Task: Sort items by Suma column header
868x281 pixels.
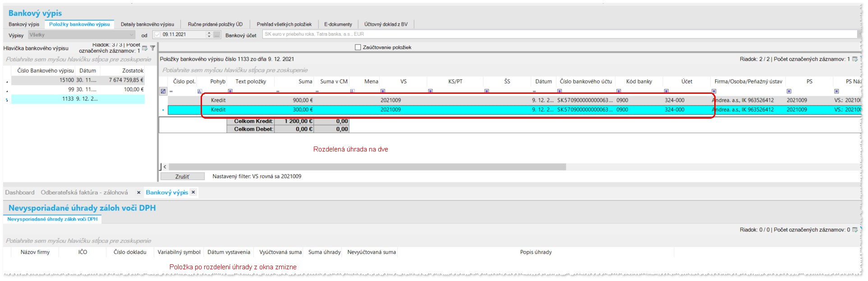Action: [295, 82]
